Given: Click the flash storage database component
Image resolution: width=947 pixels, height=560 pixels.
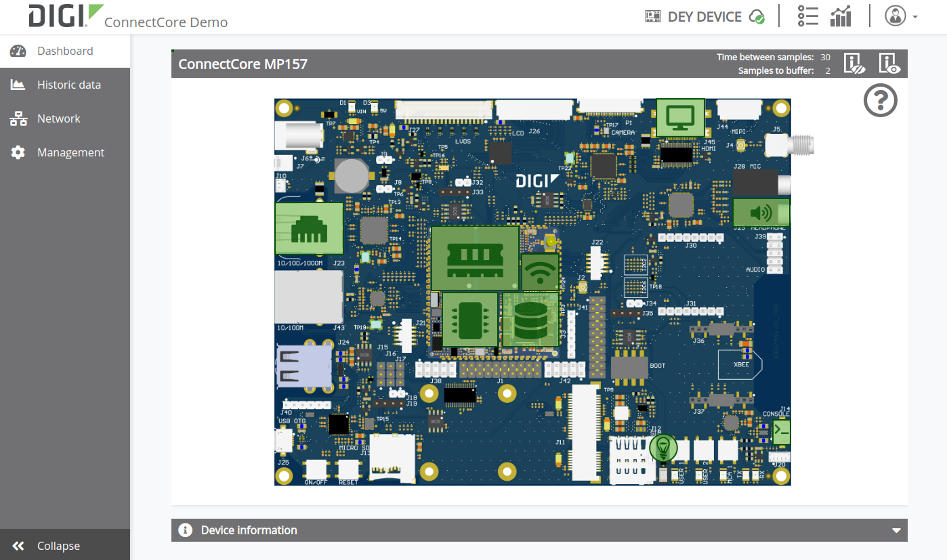Looking at the screenshot, I should [x=530, y=319].
